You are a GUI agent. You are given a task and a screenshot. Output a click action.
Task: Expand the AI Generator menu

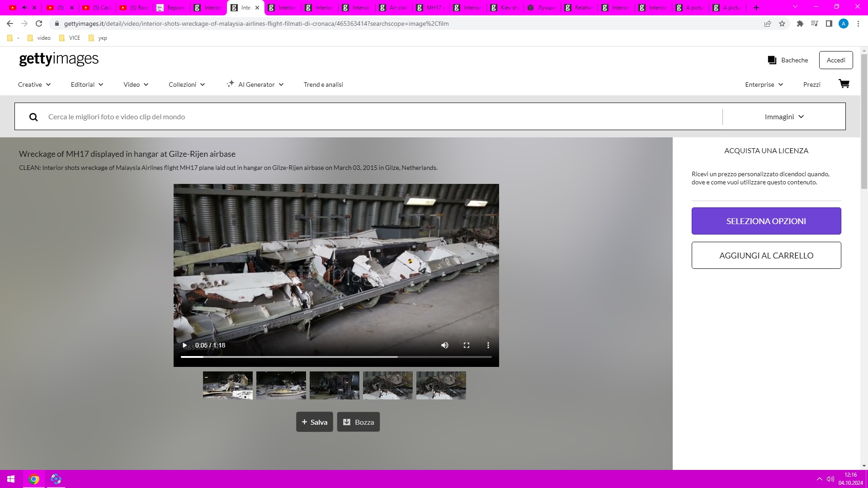pyautogui.click(x=255, y=84)
